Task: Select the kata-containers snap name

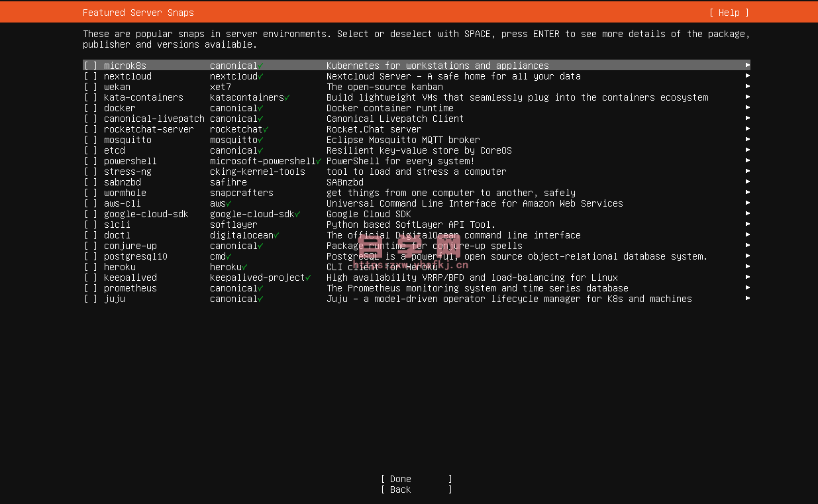Action: click(144, 97)
